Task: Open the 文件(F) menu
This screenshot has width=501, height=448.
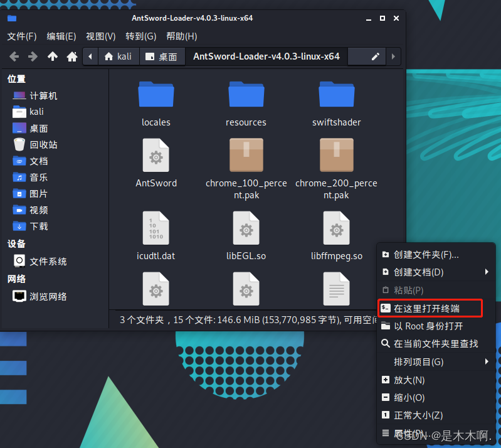Action: pyautogui.click(x=22, y=36)
